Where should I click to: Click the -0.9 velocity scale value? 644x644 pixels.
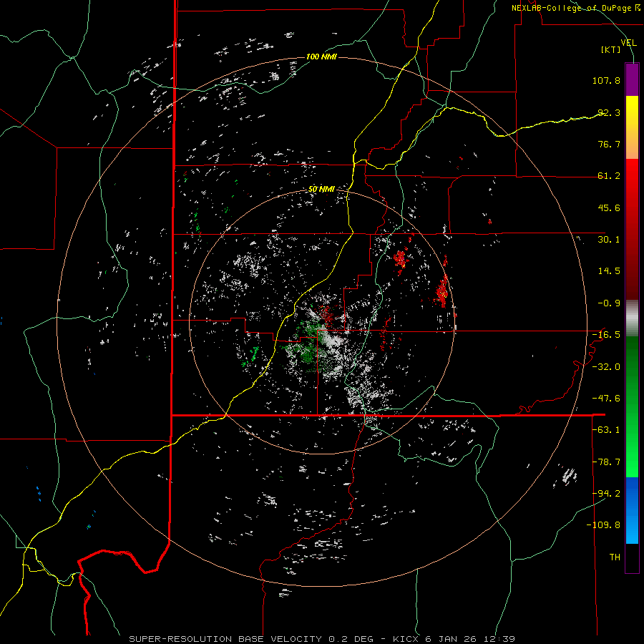(609, 303)
